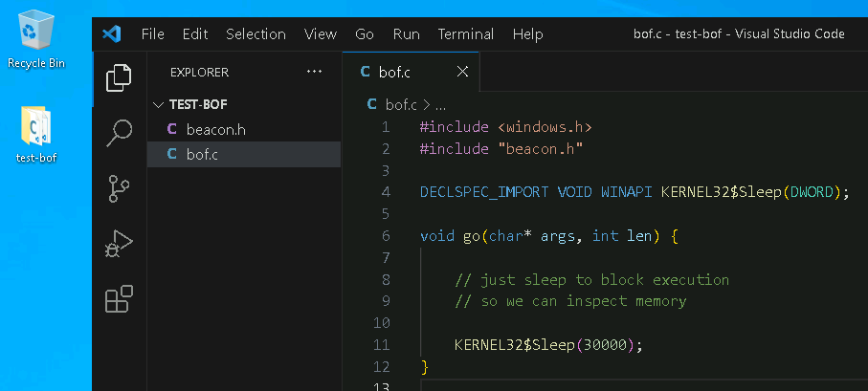Click the breadcrumb ellipsis after bof.c
The image size is (868, 391).
click(440, 104)
